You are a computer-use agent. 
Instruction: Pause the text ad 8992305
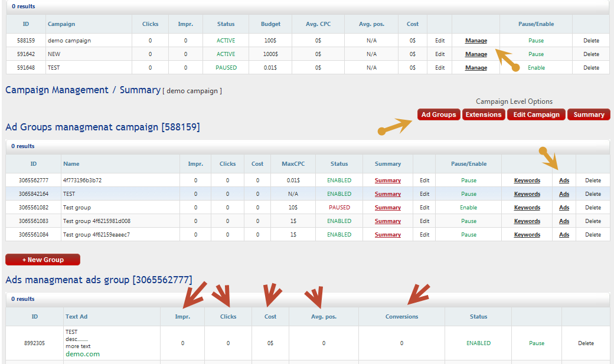tap(537, 343)
